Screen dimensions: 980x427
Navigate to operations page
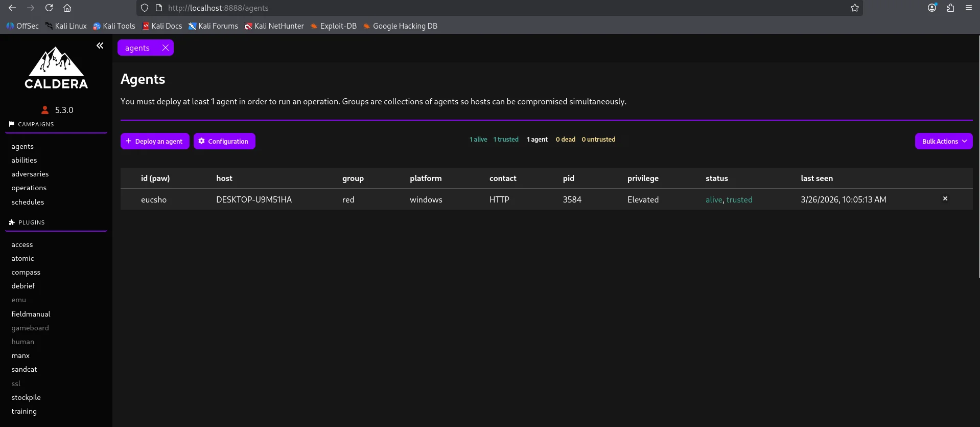pos(29,188)
